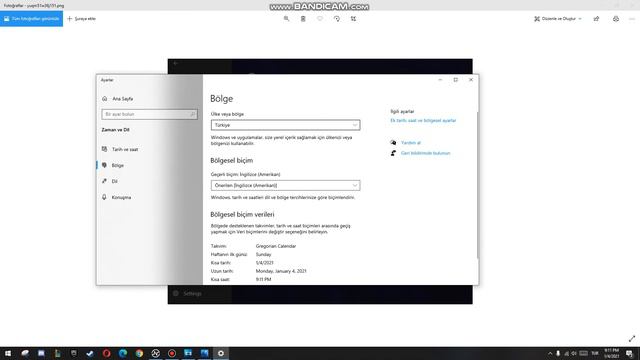Rotate the photo using the rotate icon
640x360 pixels.
pyautogui.click(x=336, y=19)
